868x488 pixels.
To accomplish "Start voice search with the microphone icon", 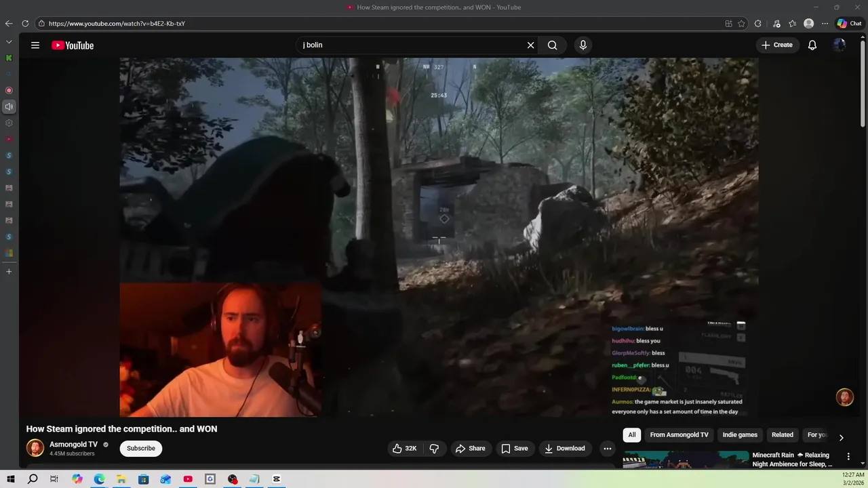I will click(583, 45).
